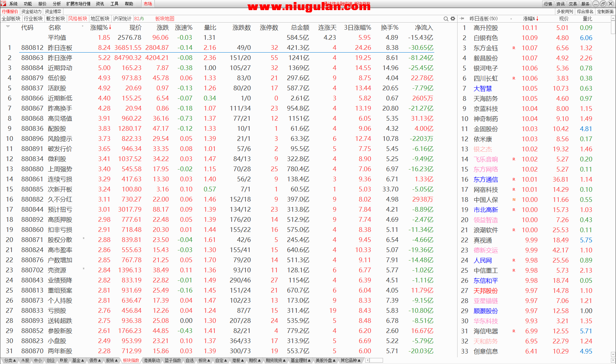
Task: Sort the left table by 涨幅% column
Action: pos(100,27)
